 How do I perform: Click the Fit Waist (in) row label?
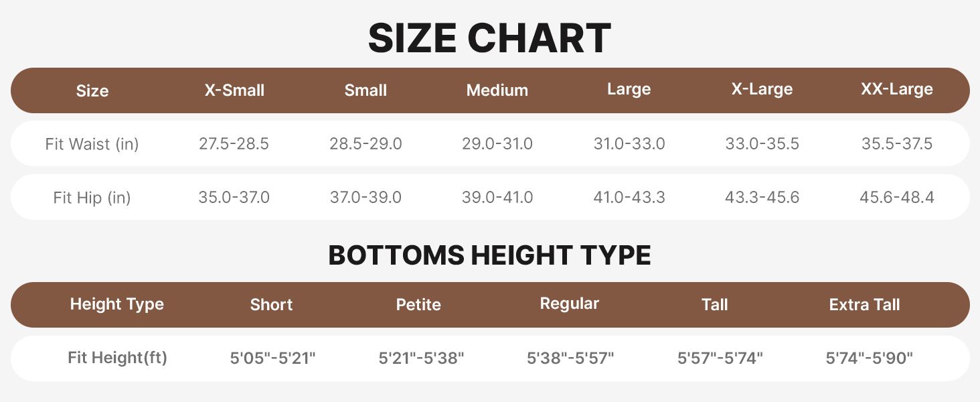[x=92, y=144]
